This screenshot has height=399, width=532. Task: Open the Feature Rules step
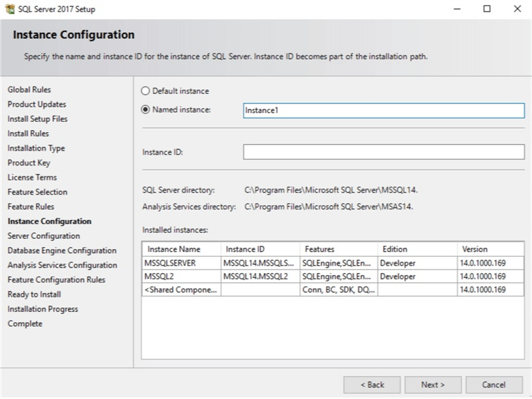[x=31, y=206]
